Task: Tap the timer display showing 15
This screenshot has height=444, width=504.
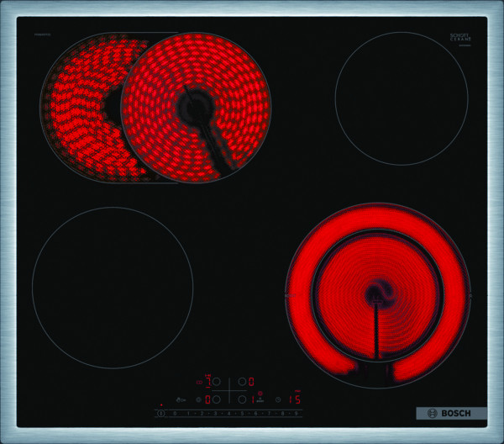Action: [295, 399]
